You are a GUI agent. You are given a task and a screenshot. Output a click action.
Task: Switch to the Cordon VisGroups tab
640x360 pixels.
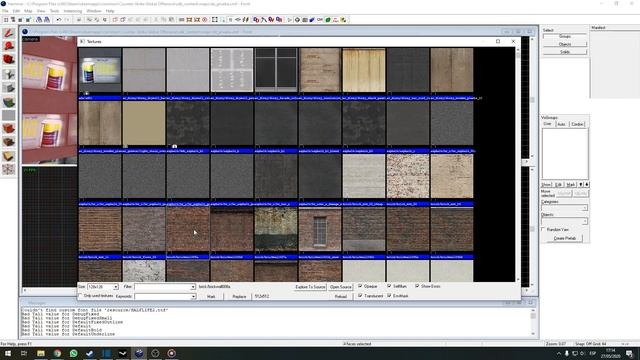pos(577,124)
